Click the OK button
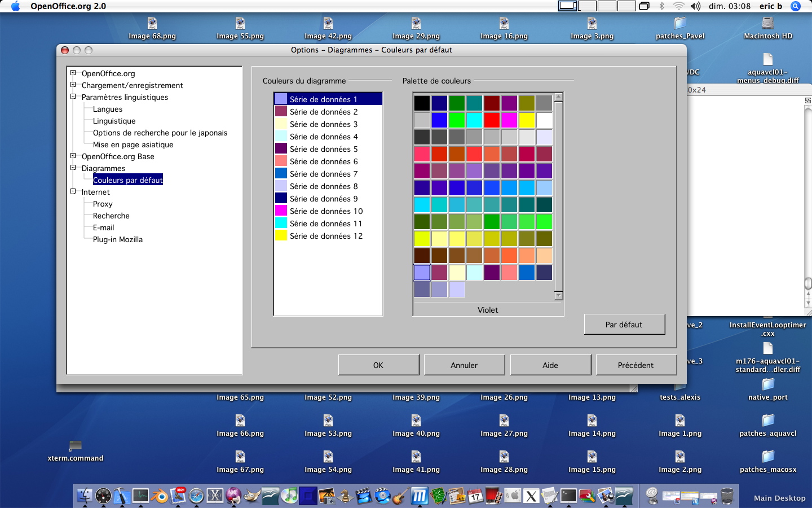Image resolution: width=812 pixels, height=508 pixels. point(378,365)
